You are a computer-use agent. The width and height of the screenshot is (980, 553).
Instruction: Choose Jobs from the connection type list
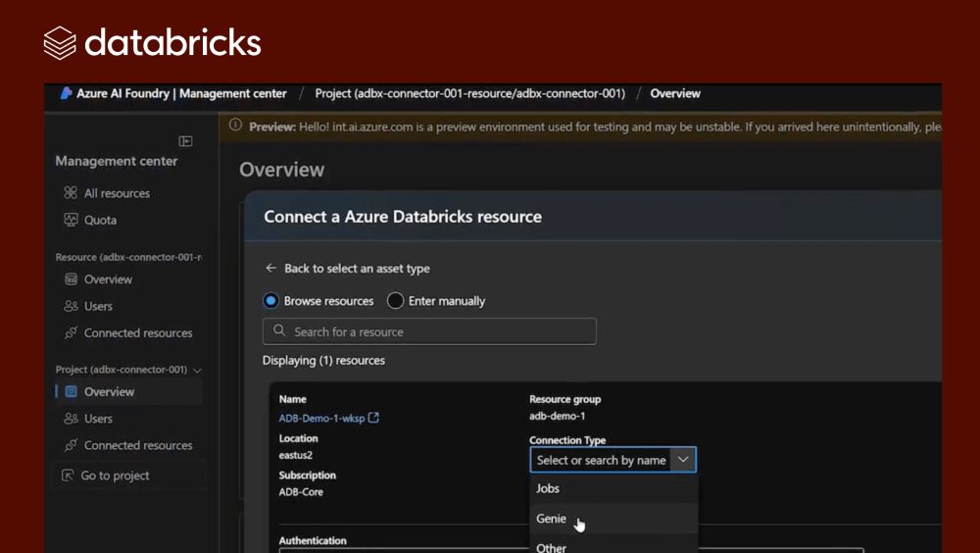(x=548, y=488)
